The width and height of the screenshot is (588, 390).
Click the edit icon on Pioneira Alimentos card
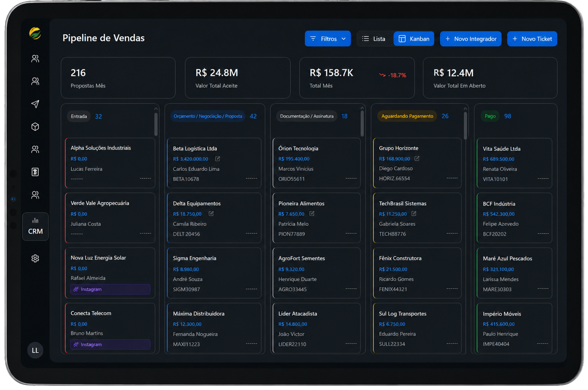312,214
